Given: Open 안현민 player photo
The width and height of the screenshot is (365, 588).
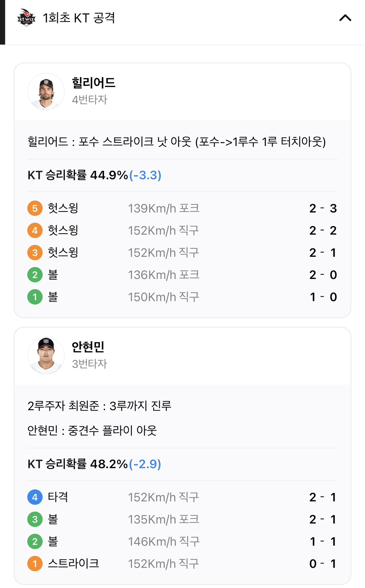Looking at the screenshot, I should (x=46, y=355).
